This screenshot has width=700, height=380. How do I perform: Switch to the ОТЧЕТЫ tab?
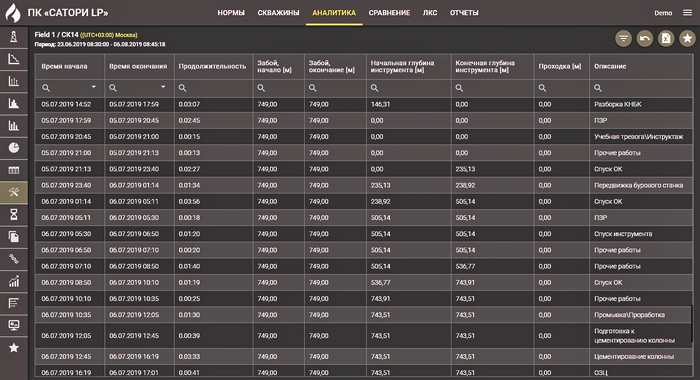click(464, 13)
